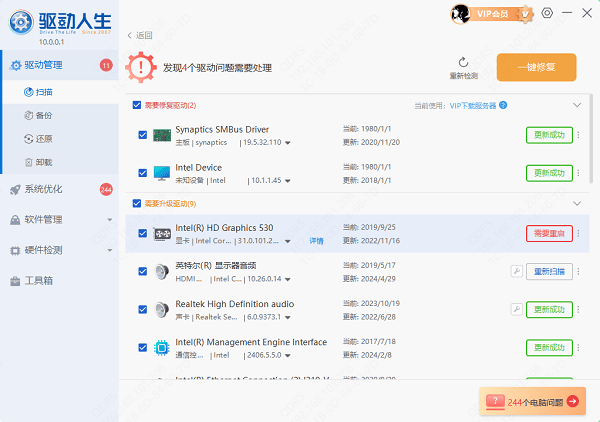The height and width of the screenshot is (422, 600).
Task: Expand the 硬件检测 sidebar menu arrow
Action: click(110, 250)
